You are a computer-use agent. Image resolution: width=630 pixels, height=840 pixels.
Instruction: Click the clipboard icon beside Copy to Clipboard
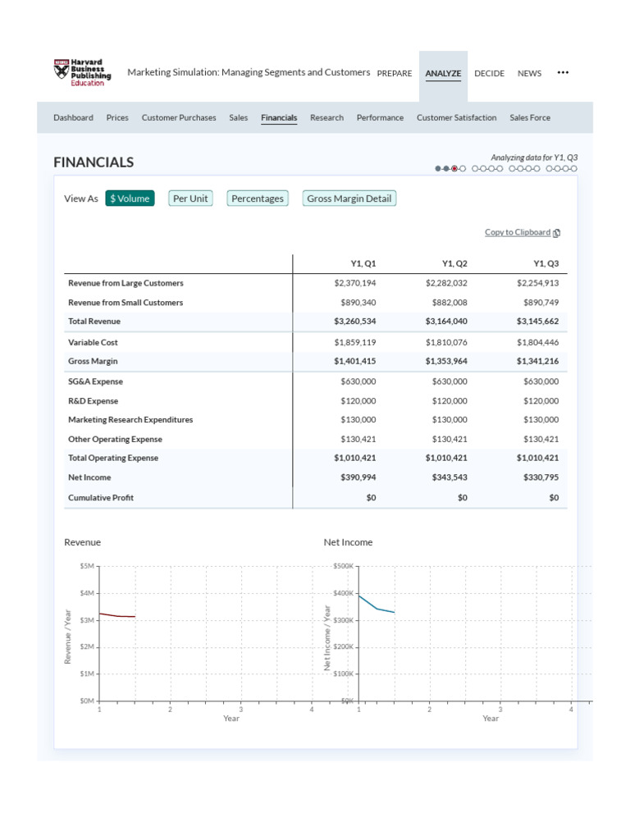[557, 232]
